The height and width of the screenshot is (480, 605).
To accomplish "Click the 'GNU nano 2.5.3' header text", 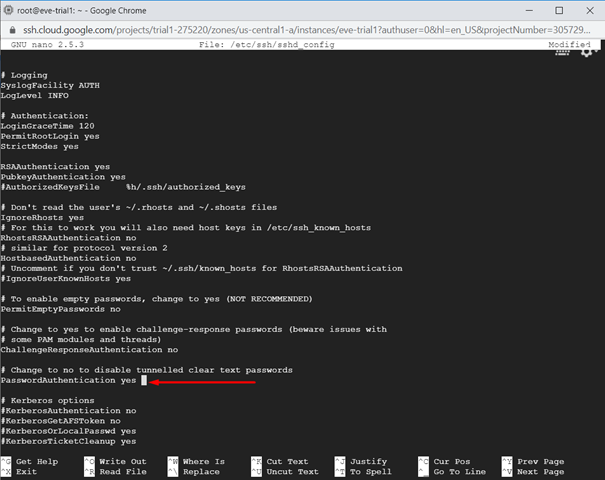I will point(47,45).
